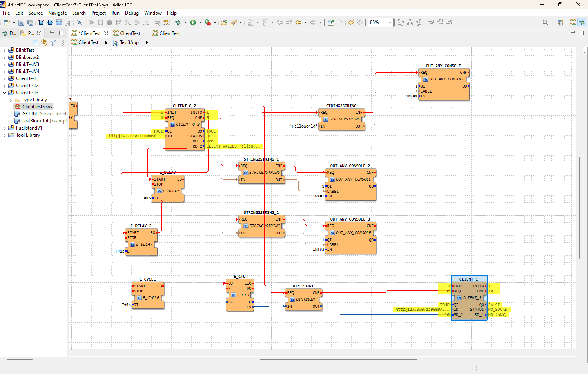Open the 85% zoom level dropdown
588x374 pixels.
(x=390, y=23)
